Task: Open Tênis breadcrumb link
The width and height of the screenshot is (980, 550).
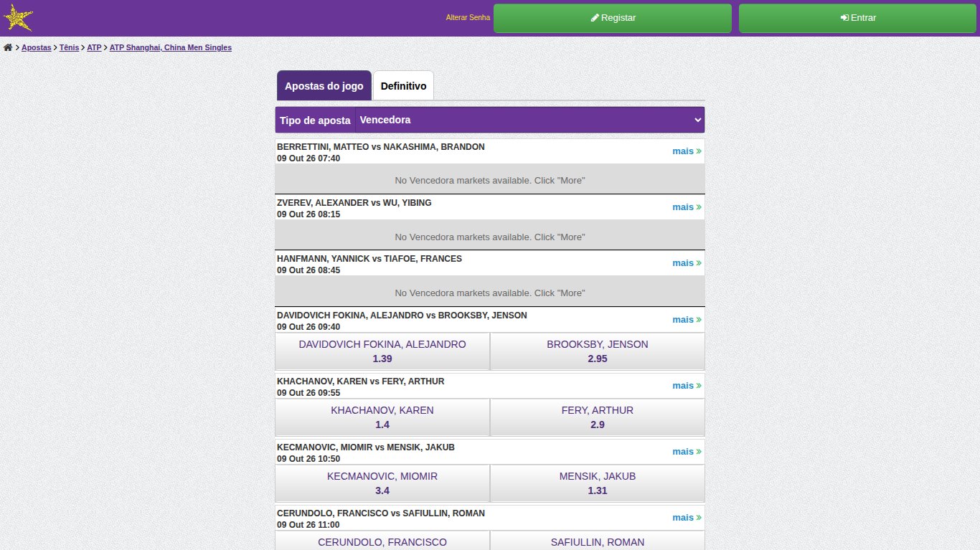Action: coord(70,47)
